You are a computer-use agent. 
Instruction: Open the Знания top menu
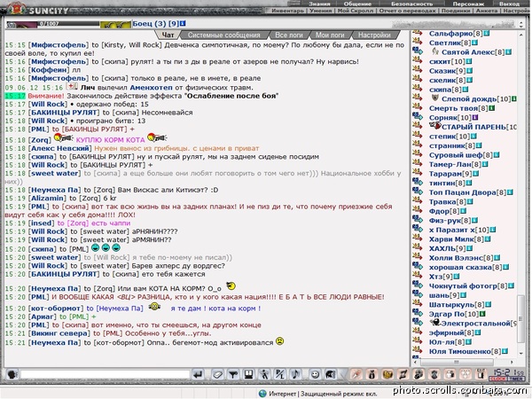319,4
